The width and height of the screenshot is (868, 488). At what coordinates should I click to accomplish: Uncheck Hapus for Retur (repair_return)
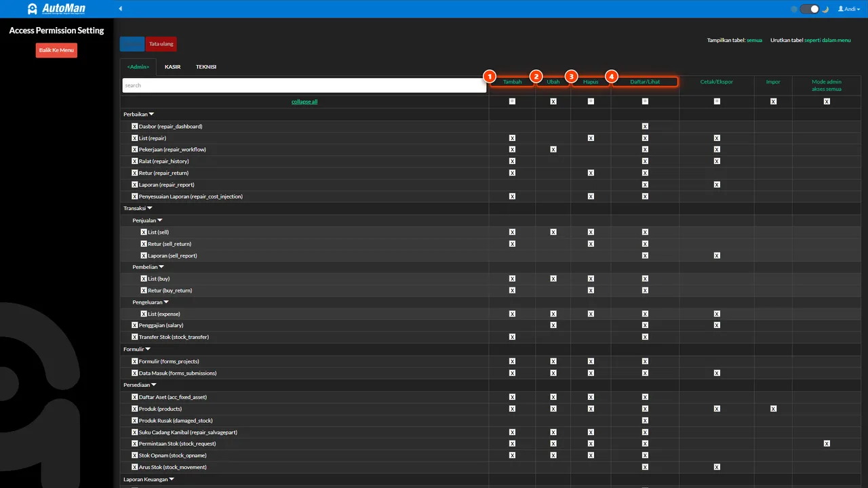[591, 173]
